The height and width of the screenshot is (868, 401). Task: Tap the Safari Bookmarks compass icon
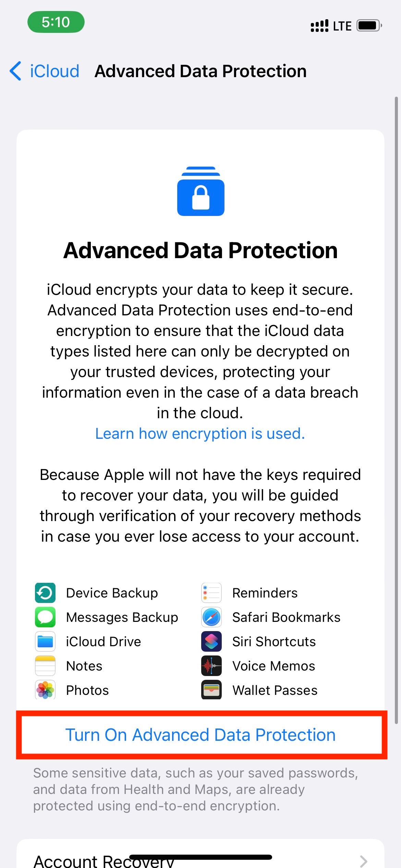coord(211,617)
